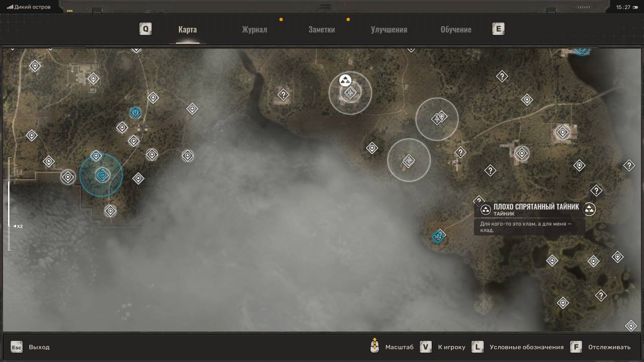Select the blue marker inside the blue circle

[102, 175]
